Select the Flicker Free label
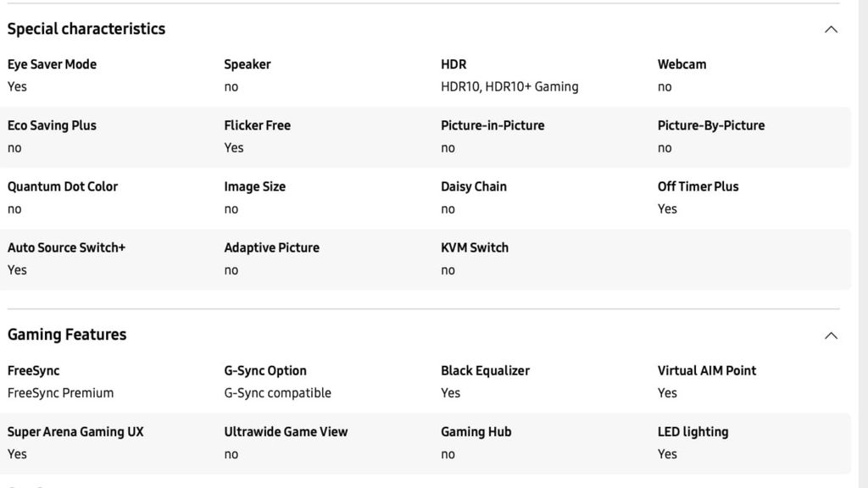The height and width of the screenshot is (488, 868). (257, 125)
